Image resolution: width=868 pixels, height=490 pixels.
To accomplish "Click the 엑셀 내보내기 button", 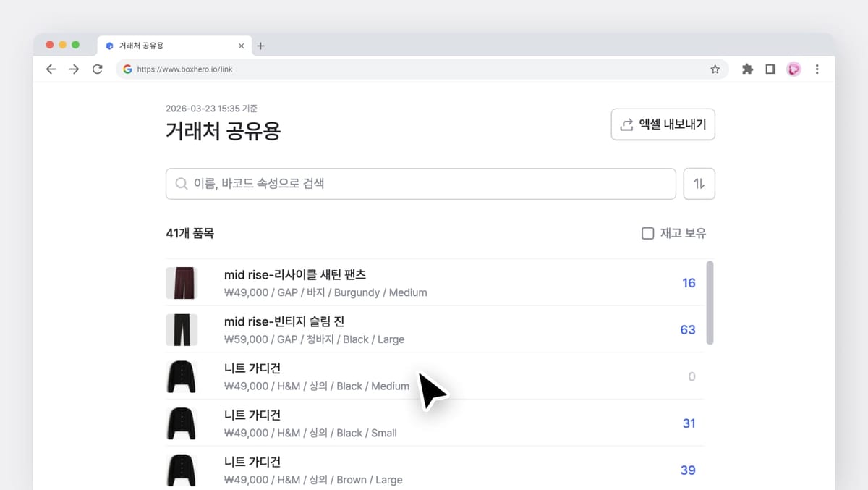I will pos(662,124).
